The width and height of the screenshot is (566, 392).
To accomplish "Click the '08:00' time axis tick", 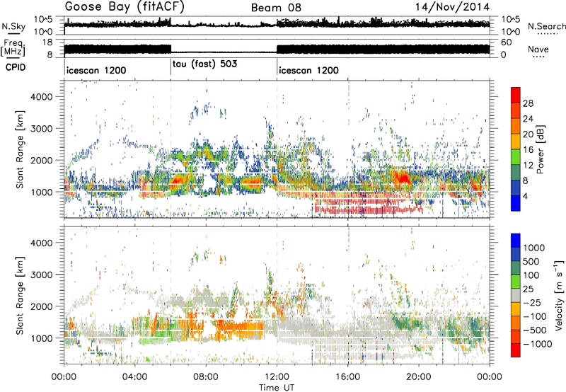I will (206, 377).
